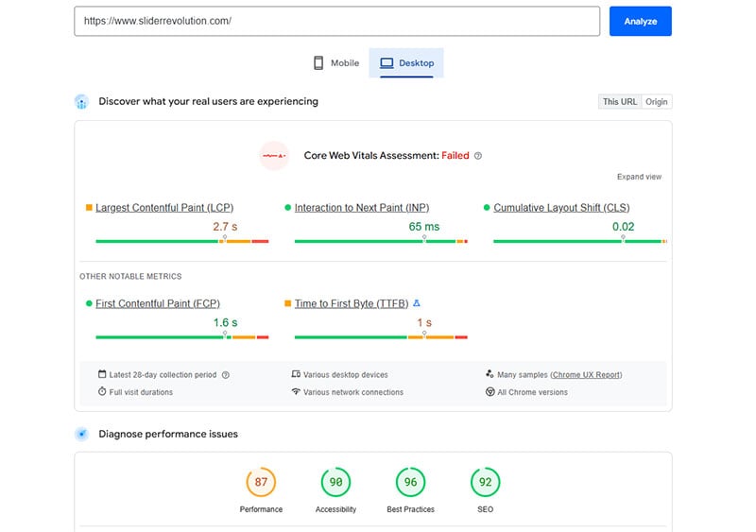Click the collection period help icon
This screenshot has width=756, height=532.
coord(226,375)
